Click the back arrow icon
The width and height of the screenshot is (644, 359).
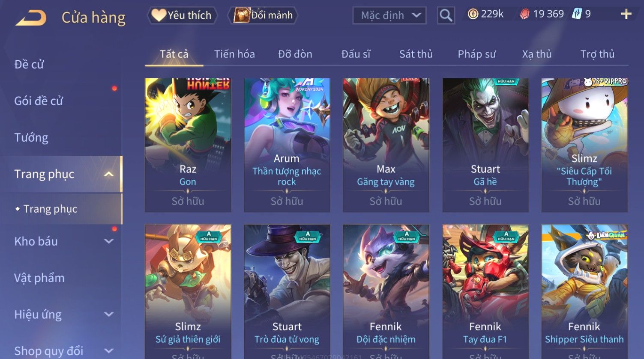tap(31, 18)
